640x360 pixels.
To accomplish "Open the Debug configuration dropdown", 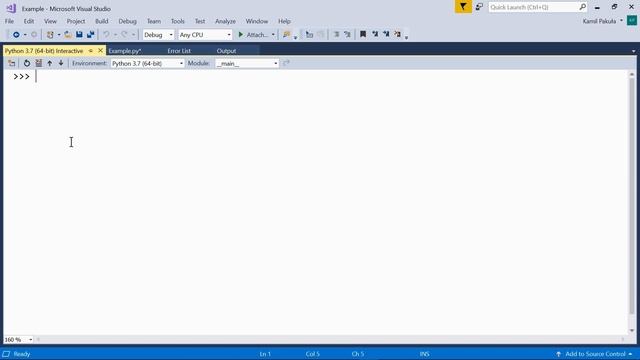I will click(x=158, y=35).
